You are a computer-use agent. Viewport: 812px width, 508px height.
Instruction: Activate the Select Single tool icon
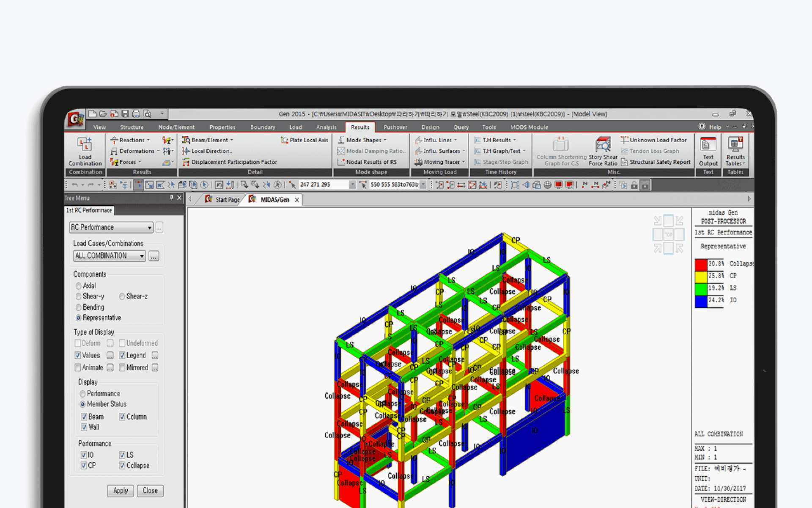[x=138, y=185]
